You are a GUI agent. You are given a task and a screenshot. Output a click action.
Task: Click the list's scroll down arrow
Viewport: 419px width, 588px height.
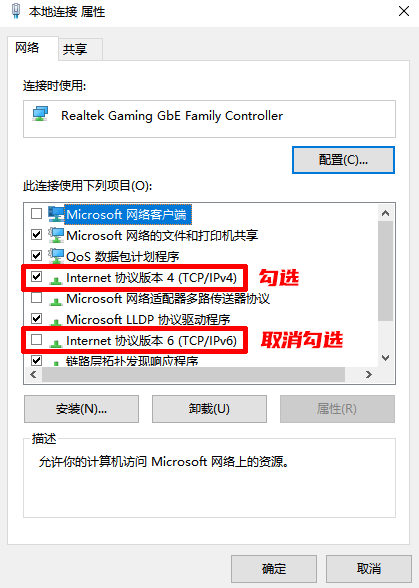(x=385, y=358)
